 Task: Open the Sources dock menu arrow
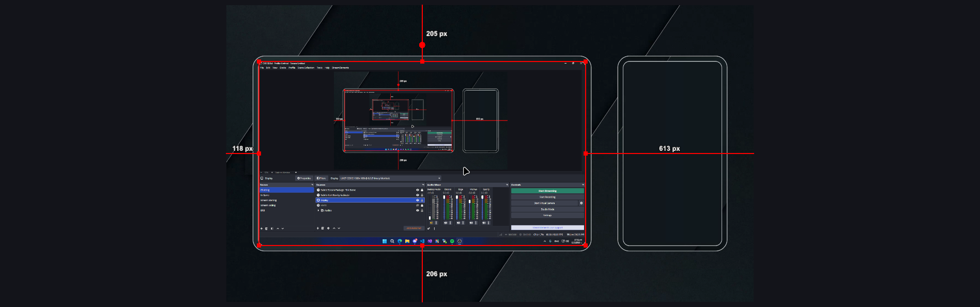(423, 185)
